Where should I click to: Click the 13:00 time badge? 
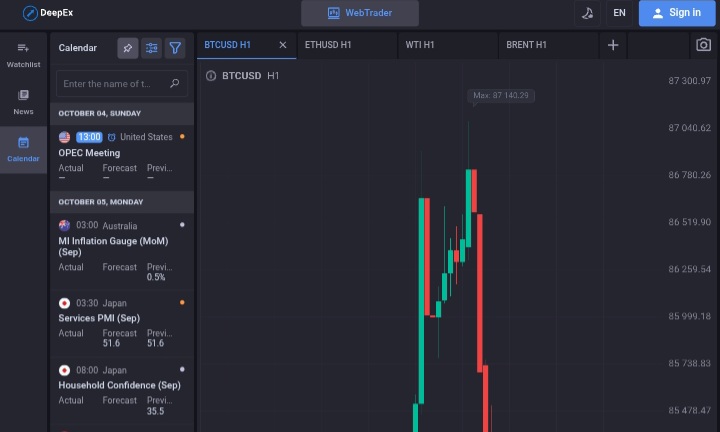[89, 137]
